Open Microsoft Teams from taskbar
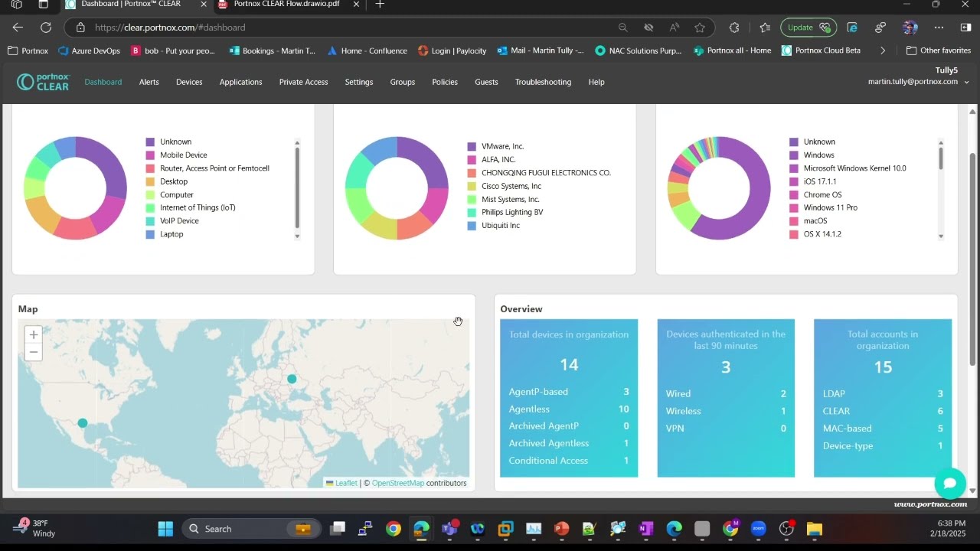This screenshot has height=551, width=980. point(449,529)
